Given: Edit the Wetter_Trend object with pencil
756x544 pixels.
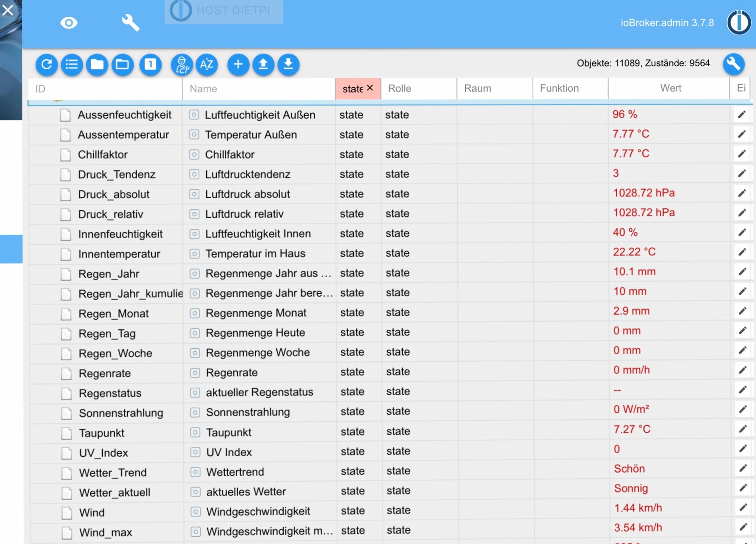Looking at the screenshot, I should 743,468.
